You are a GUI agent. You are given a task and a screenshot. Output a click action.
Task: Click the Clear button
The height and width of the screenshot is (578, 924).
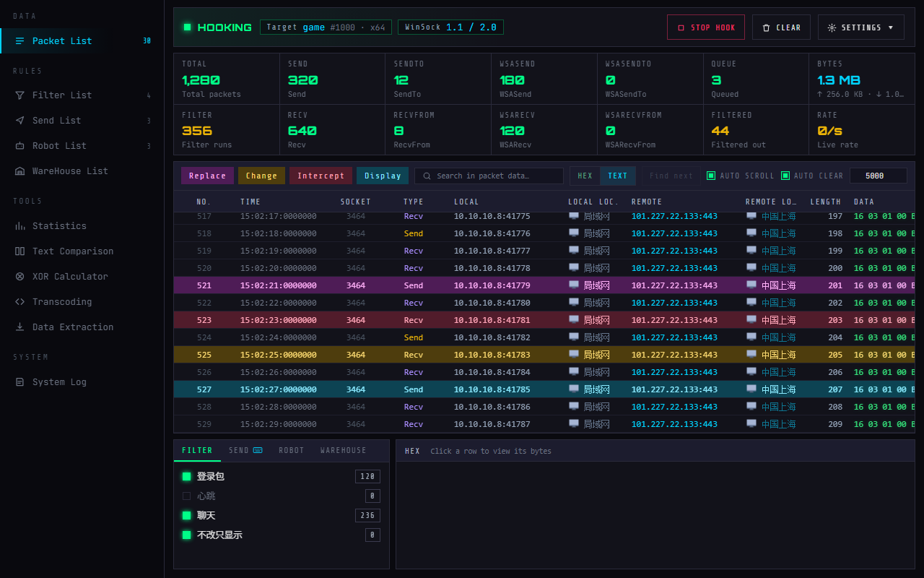click(781, 27)
